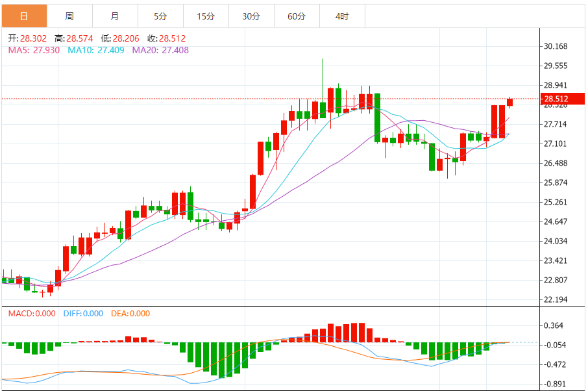The width and height of the screenshot is (588, 391).
Task: Click the DEA:0.000 label
Action: coord(130,314)
